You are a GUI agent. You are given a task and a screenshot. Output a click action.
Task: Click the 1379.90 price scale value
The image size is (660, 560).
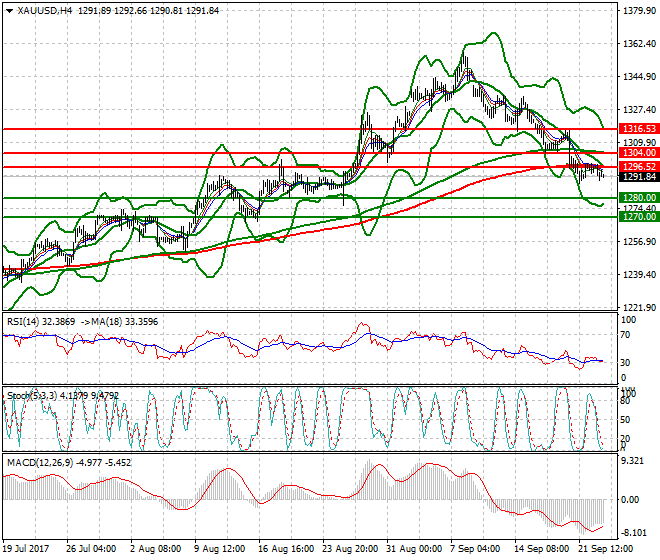(639, 11)
